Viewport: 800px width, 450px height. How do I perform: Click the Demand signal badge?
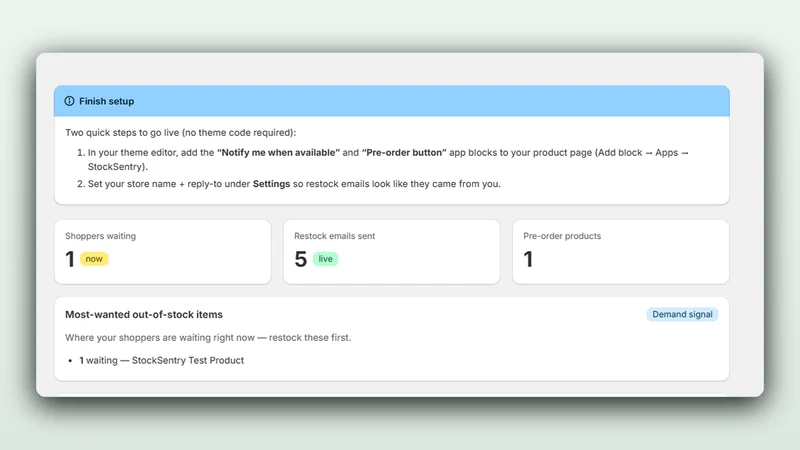(682, 314)
